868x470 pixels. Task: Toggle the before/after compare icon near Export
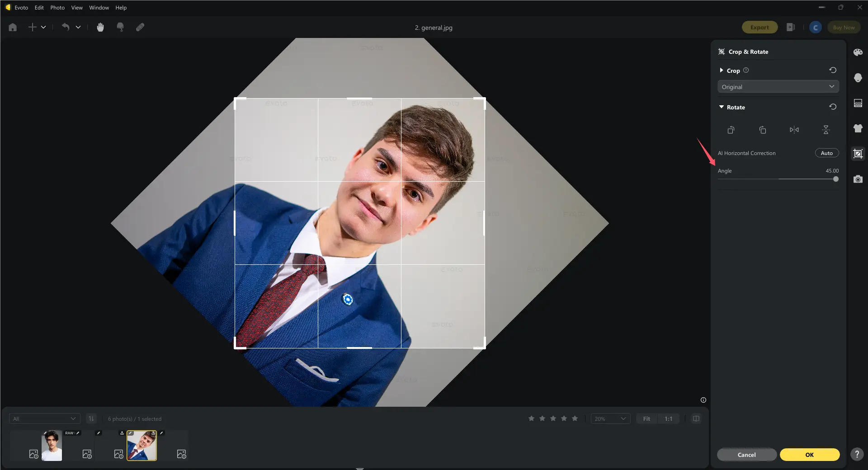point(791,27)
